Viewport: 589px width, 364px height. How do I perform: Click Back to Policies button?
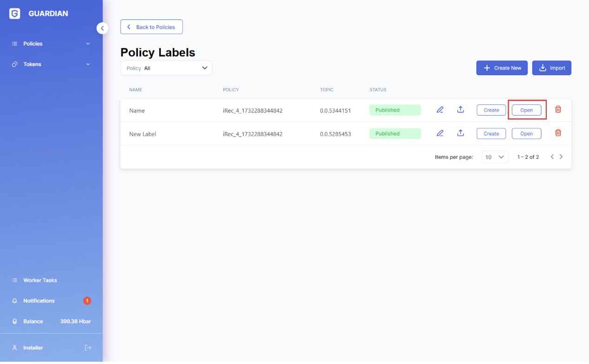point(151,27)
